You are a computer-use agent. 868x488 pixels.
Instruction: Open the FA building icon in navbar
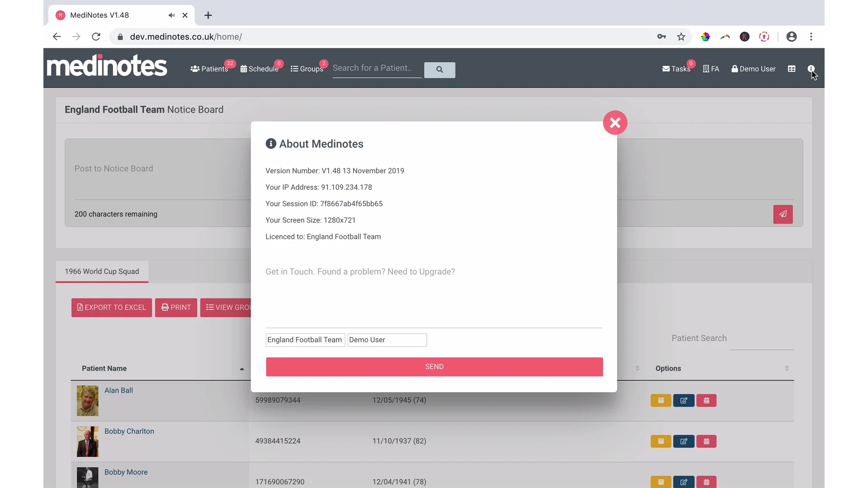[x=710, y=69]
